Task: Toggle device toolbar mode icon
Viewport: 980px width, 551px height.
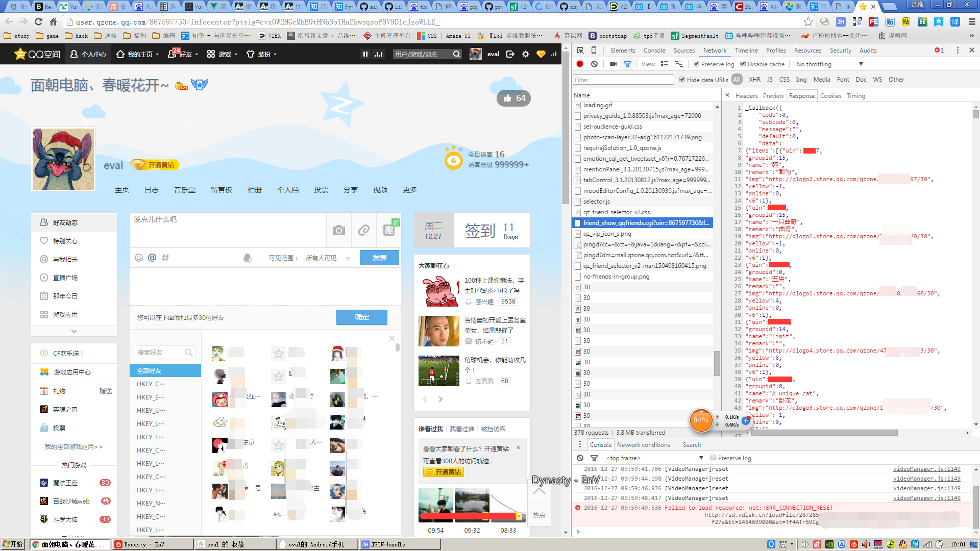Action: coord(594,51)
